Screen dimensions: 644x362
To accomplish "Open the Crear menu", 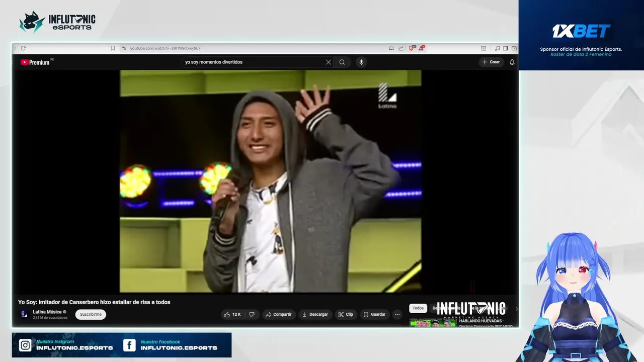I will point(491,62).
